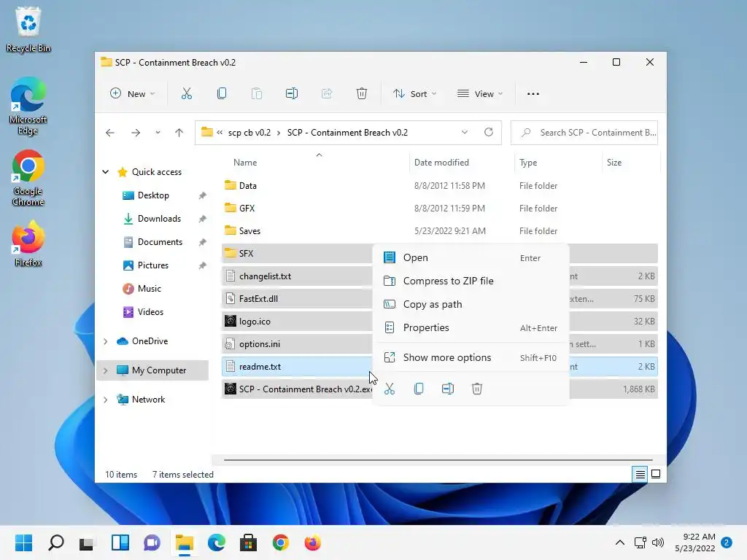Screen dimensions: 747x560
Task: Select the Desktop item in Quick access
Action: (152, 195)
